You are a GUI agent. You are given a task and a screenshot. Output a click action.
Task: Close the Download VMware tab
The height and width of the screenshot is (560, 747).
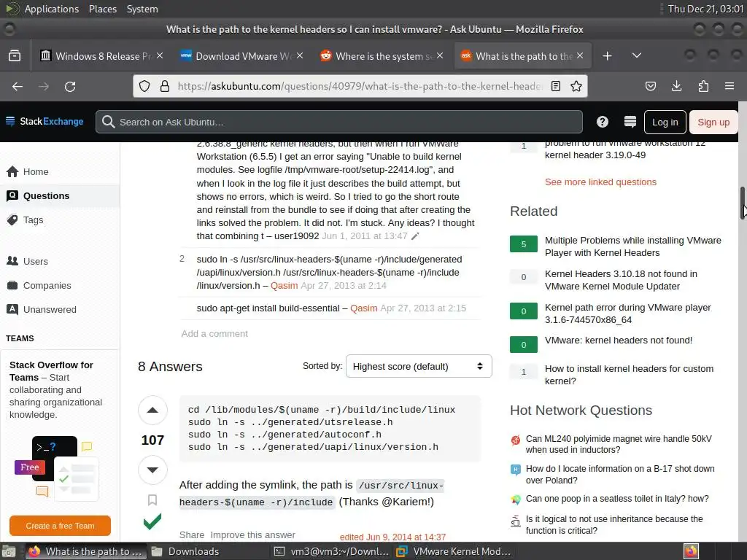[x=300, y=55]
